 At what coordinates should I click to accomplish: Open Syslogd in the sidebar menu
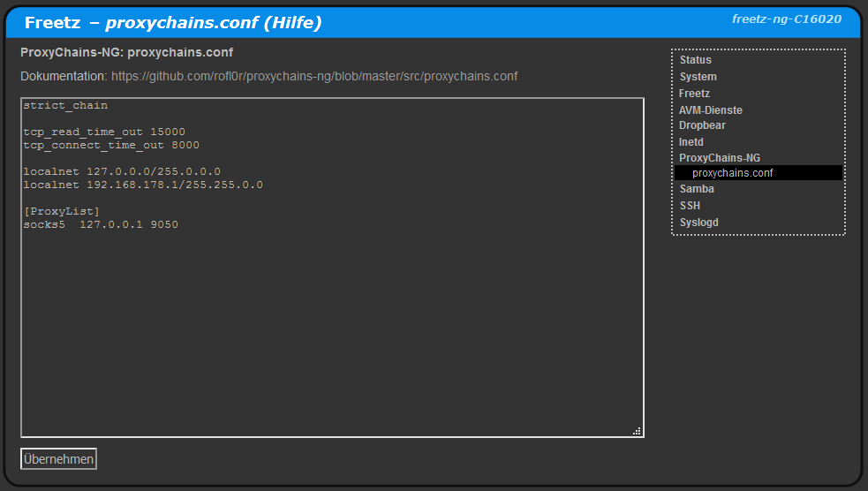(x=698, y=223)
